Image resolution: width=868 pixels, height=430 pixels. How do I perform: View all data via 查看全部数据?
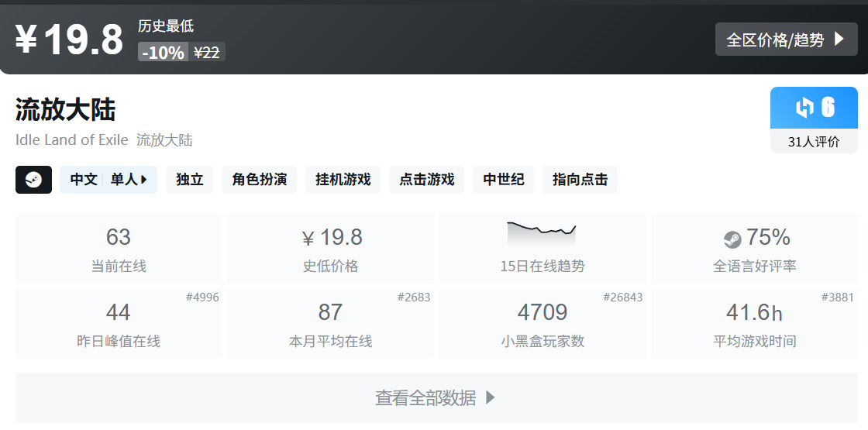click(x=437, y=398)
